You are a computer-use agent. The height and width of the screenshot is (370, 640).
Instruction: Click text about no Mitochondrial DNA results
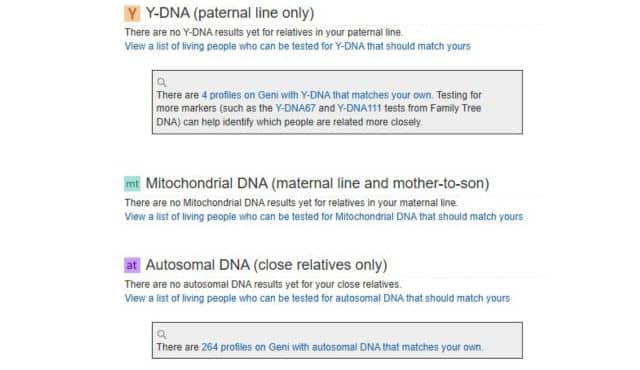(x=291, y=203)
